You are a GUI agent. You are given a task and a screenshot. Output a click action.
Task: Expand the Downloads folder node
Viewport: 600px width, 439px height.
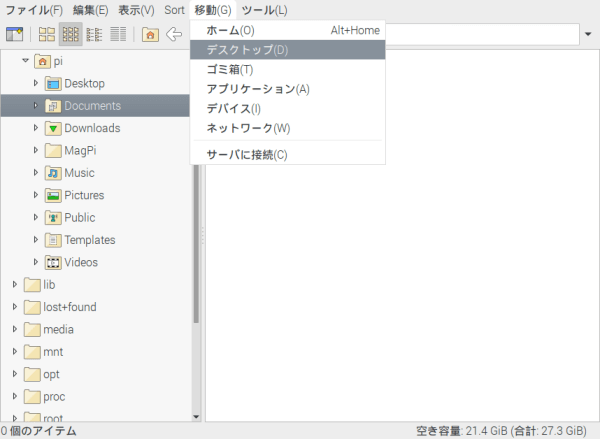[x=36, y=127]
